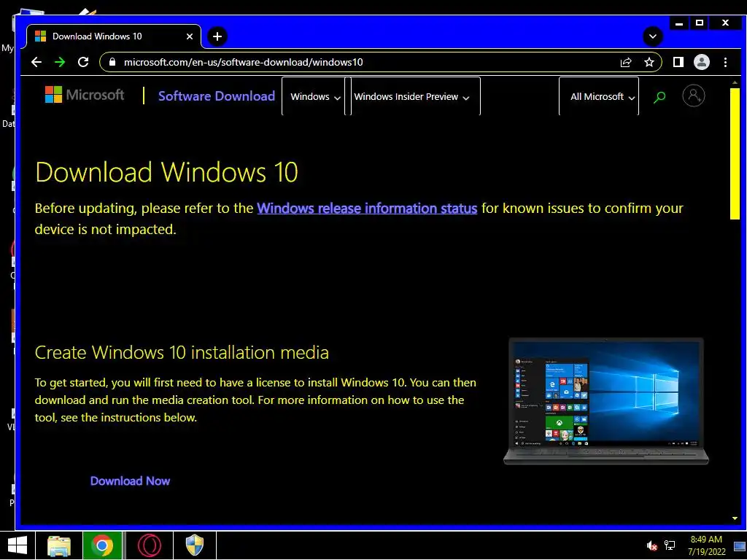Open the Software Download link

[x=216, y=96]
